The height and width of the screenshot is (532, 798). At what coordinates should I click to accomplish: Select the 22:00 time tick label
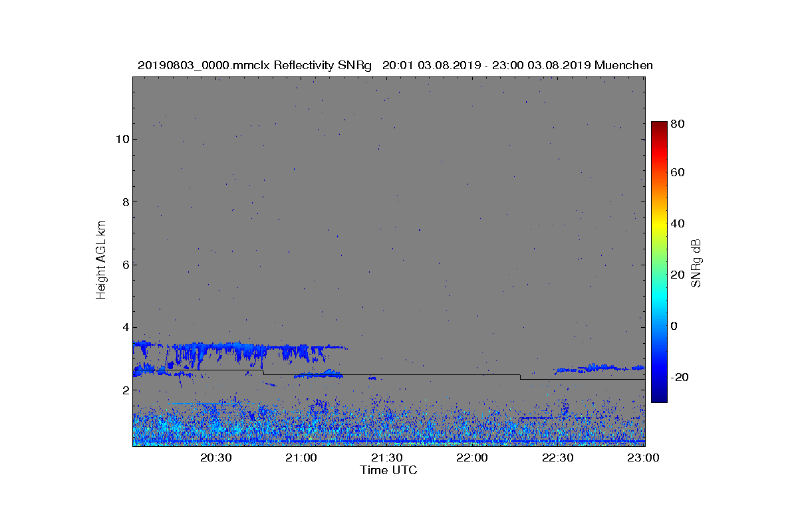point(472,458)
